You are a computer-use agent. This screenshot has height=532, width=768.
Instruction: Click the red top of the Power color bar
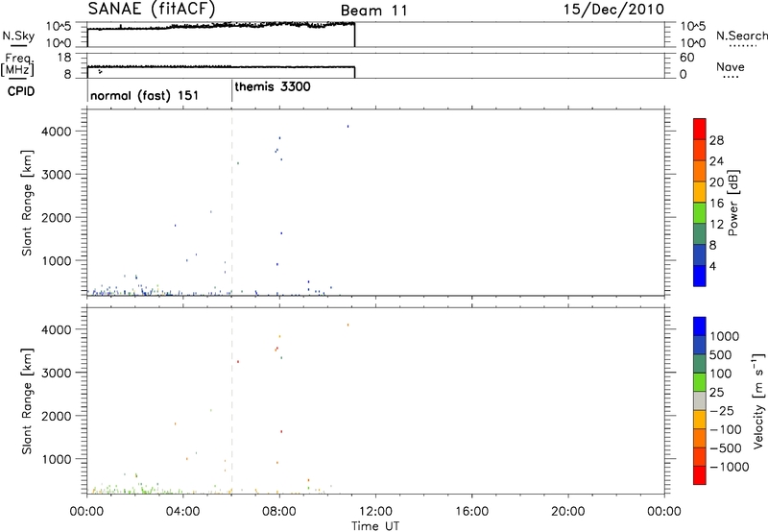[700, 129]
